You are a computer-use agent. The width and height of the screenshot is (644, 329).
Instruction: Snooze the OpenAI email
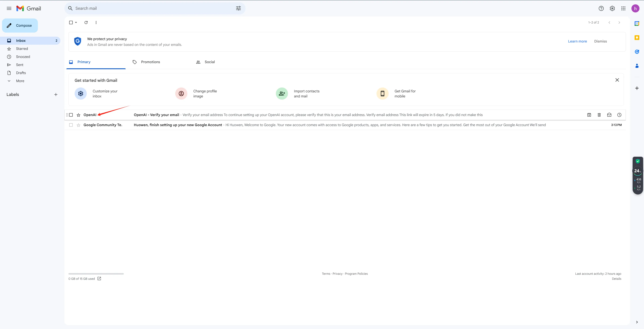tap(619, 115)
